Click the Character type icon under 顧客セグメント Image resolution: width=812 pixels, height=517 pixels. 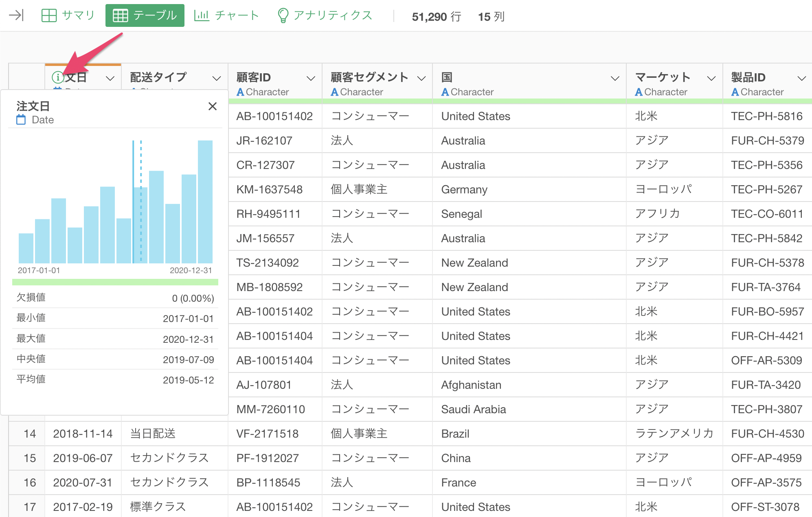pyautogui.click(x=335, y=92)
